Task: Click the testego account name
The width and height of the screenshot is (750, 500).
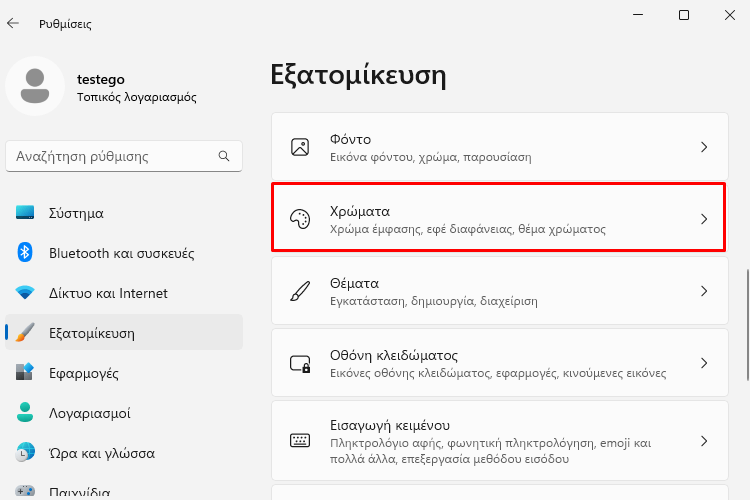Action: (100, 79)
